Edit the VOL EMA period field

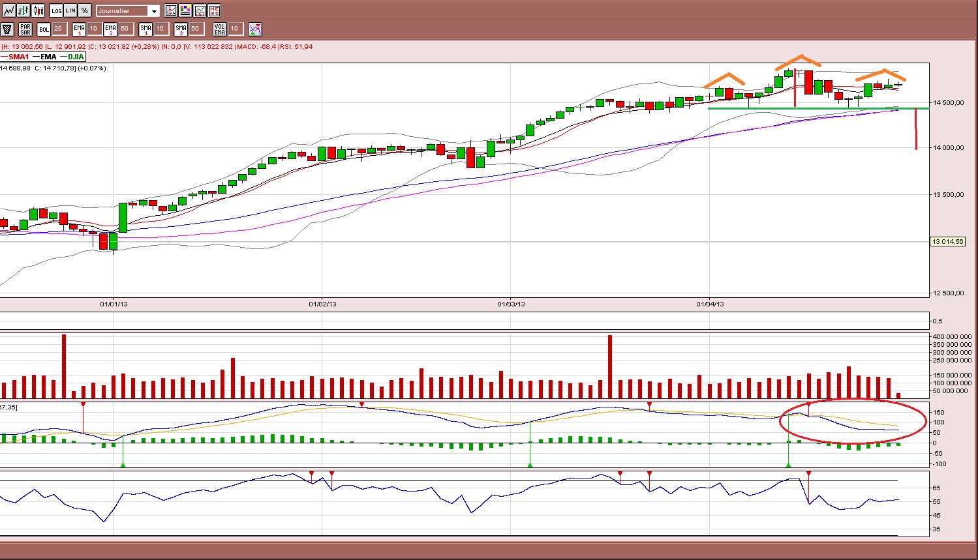point(236,29)
